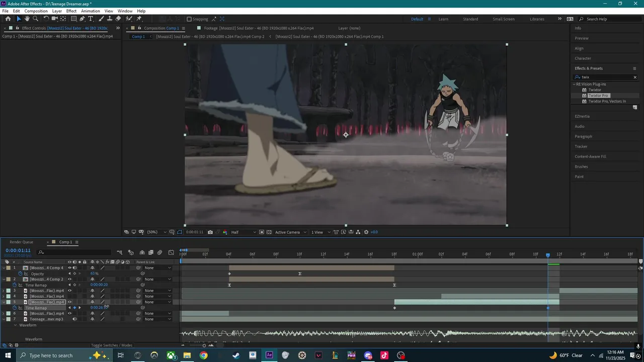Open Adobe After Effects icon in taskbar

click(x=269, y=355)
